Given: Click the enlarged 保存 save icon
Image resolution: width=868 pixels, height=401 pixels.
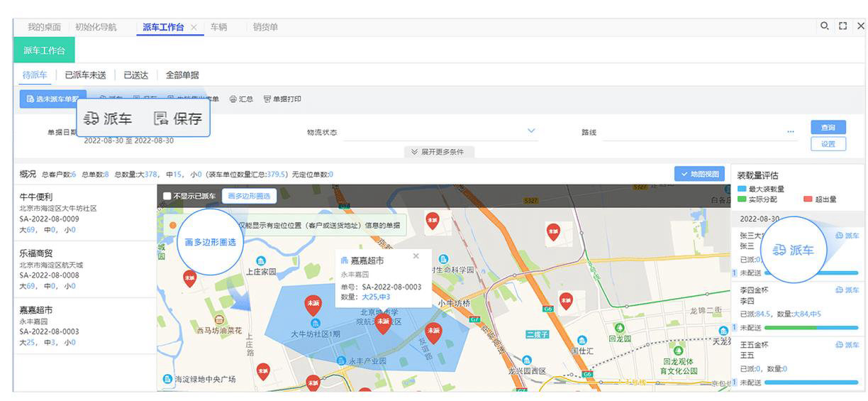Looking at the screenshot, I should (161, 119).
